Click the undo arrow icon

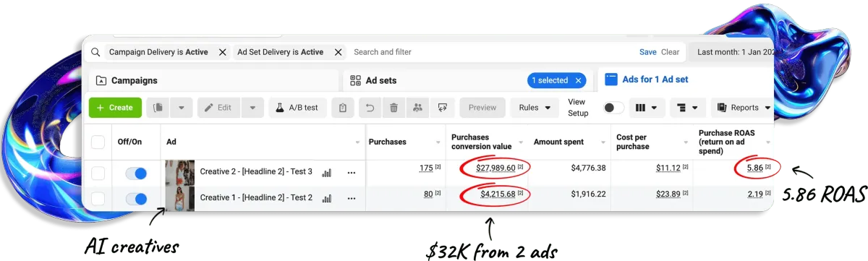coord(370,108)
